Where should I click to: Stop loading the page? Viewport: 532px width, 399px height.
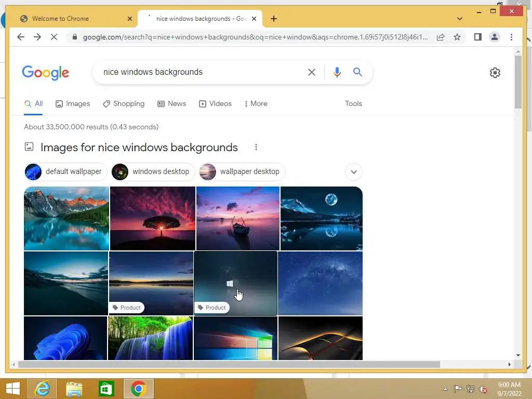pyautogui.click(x=54, y=37)
